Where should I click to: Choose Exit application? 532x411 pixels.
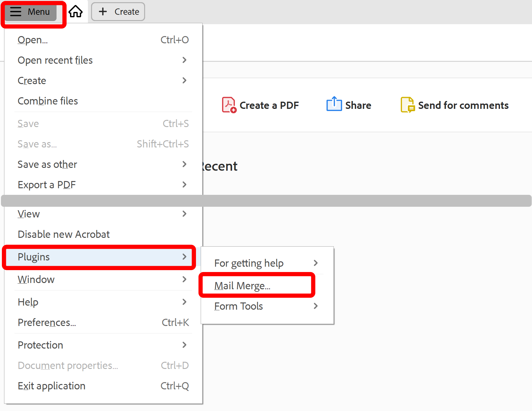(x=103, y=386)
